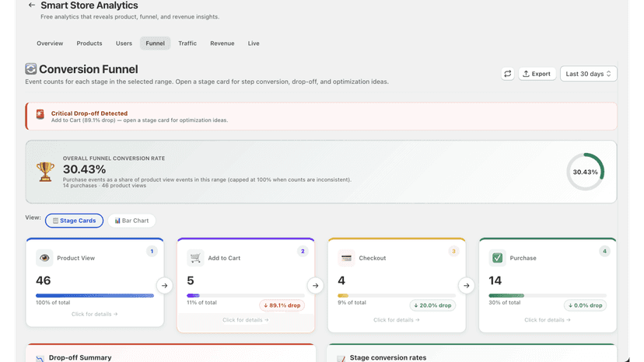Screen dimensions: 644x362
Task: Click the shopping cart icon on Add to Cart
Action: point(195,258)
